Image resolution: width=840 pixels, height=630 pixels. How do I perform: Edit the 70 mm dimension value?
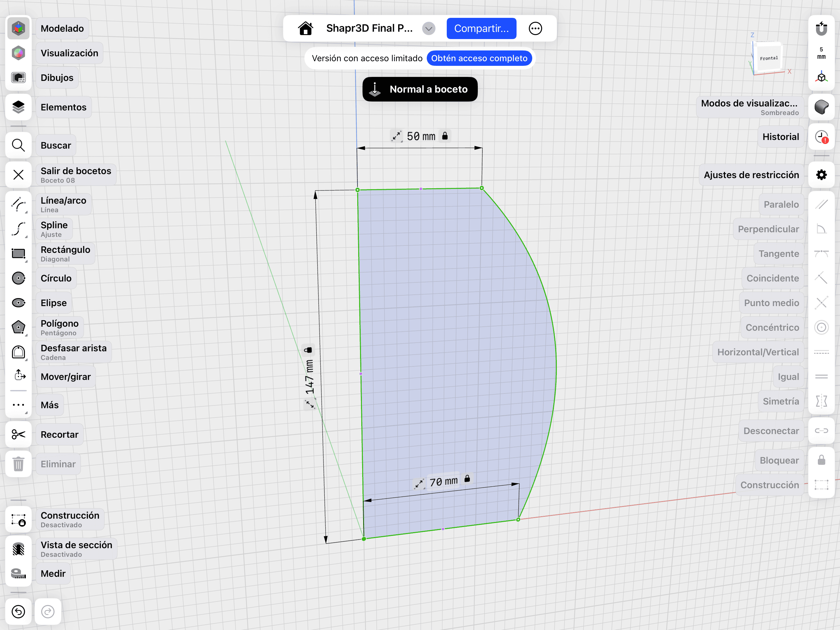(443, 482)
